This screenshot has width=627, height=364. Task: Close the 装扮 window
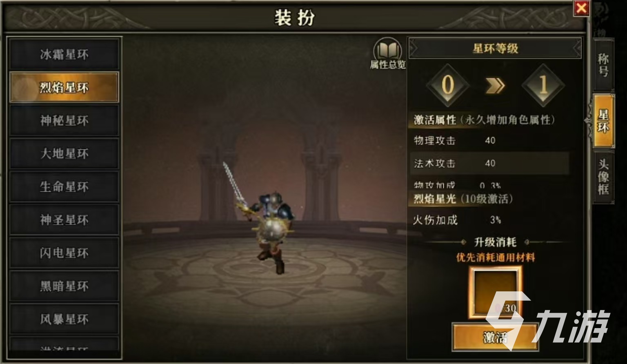coord(581,8)
